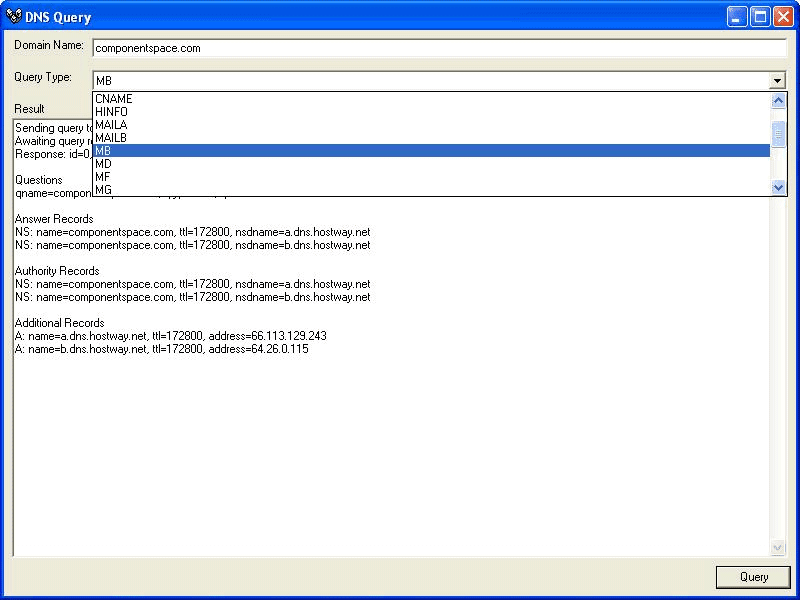Pick MD from the query type list
Screen dimensions: 800x600
(x=431, y=164)
